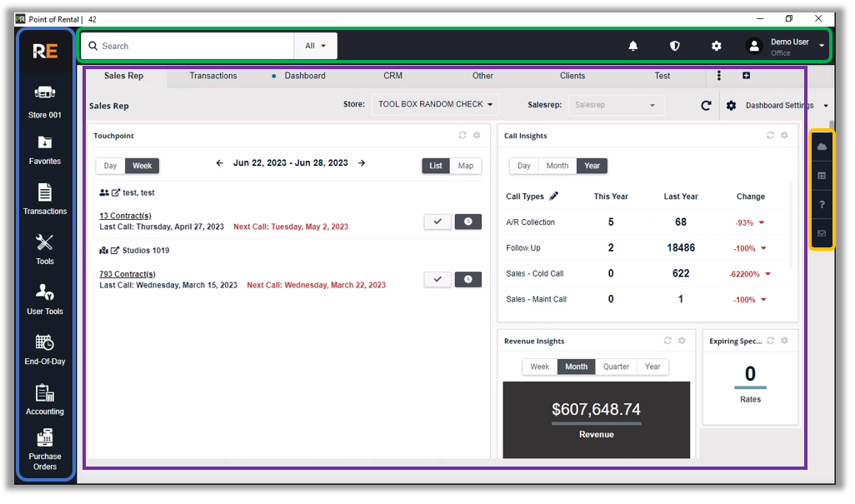Click in the Search input field
This screenshot has width=855, height=504.
coord(192,46)
